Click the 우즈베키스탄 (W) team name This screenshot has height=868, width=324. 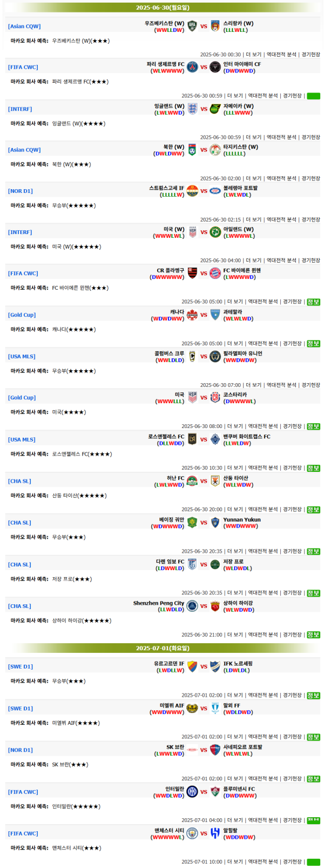[164, 23]
